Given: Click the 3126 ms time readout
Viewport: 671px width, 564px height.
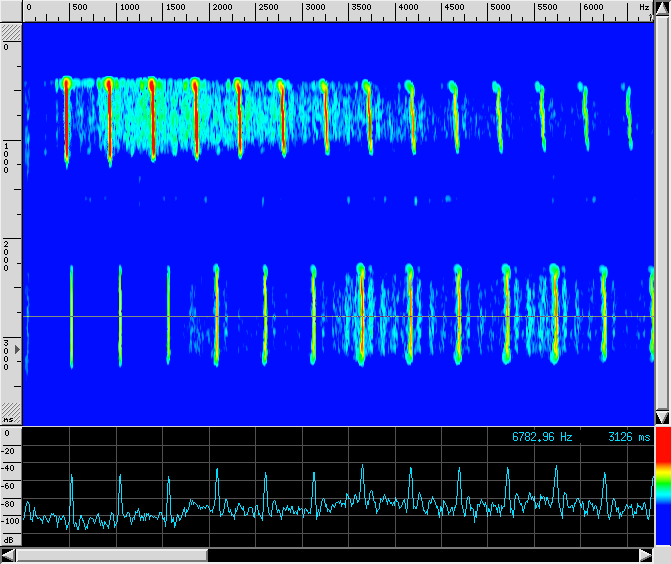Looking at the screenshot, I should coord(628,437).
